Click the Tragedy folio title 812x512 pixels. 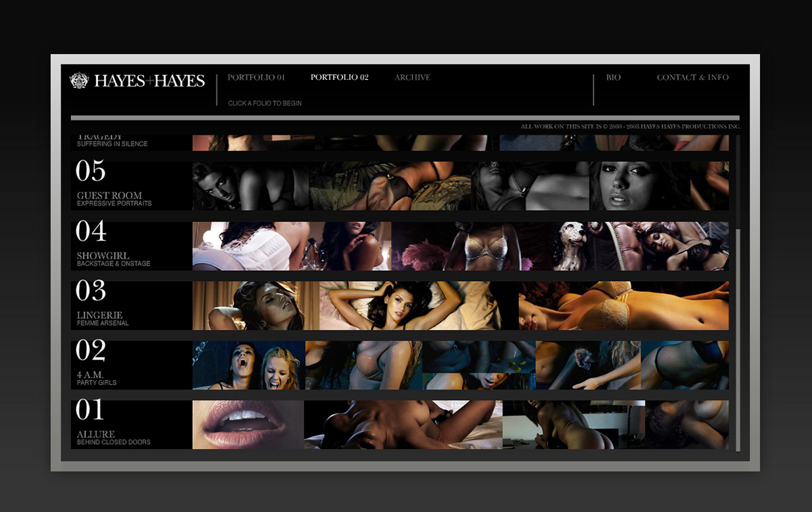pyautogui.click(x=100, y=137)
